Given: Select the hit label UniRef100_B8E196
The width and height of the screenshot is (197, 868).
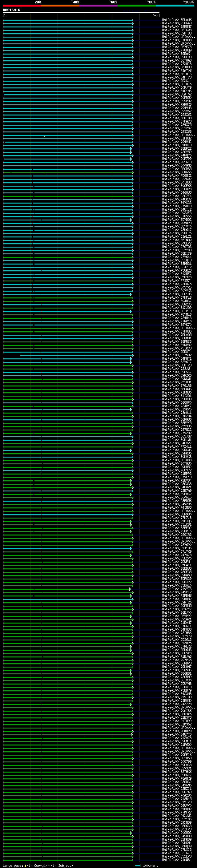Looking at the screenshot, I should tap(177, 294).
